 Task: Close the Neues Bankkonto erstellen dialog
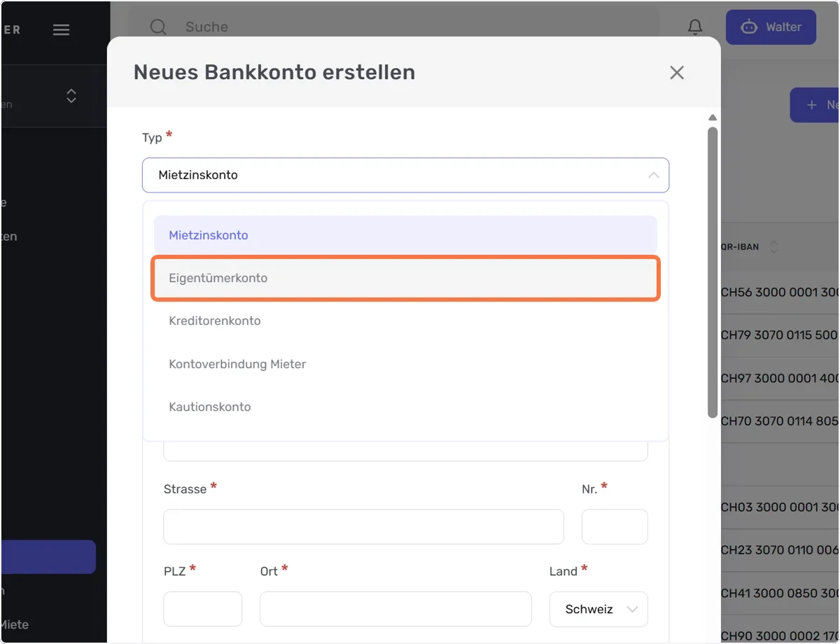coord(677,72)
